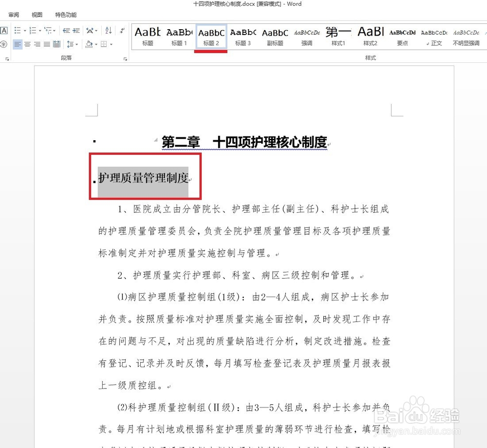Apply paragraph shading fill
This screenshot has width=487, height=448.
coord(89,44)
